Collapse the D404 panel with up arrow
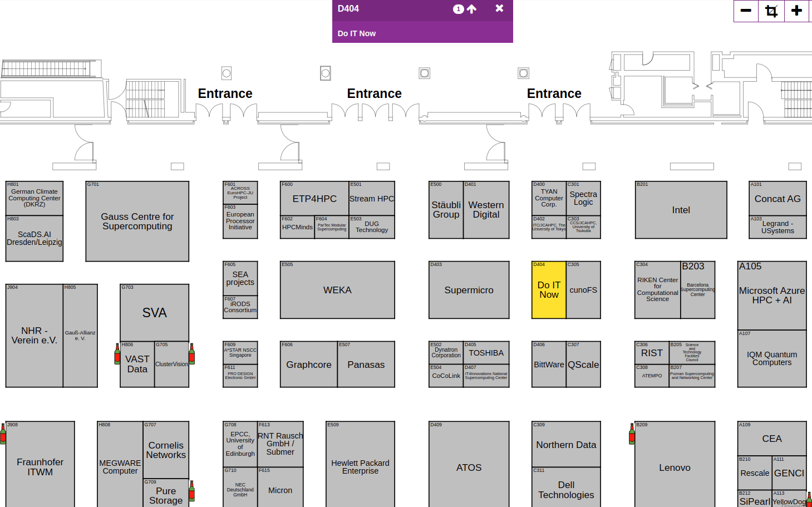Screen dimensions: 812x507 click(471, 9)
